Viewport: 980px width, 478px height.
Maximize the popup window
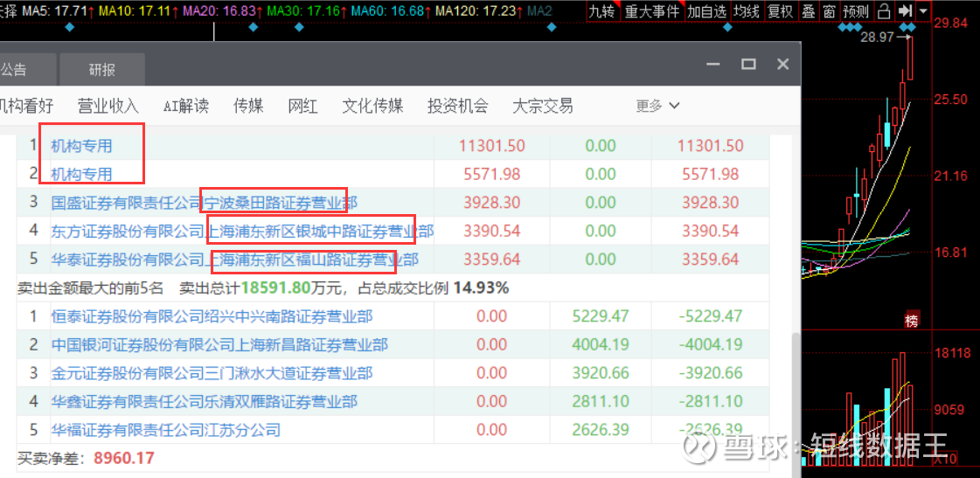click(x=748, y=64)
